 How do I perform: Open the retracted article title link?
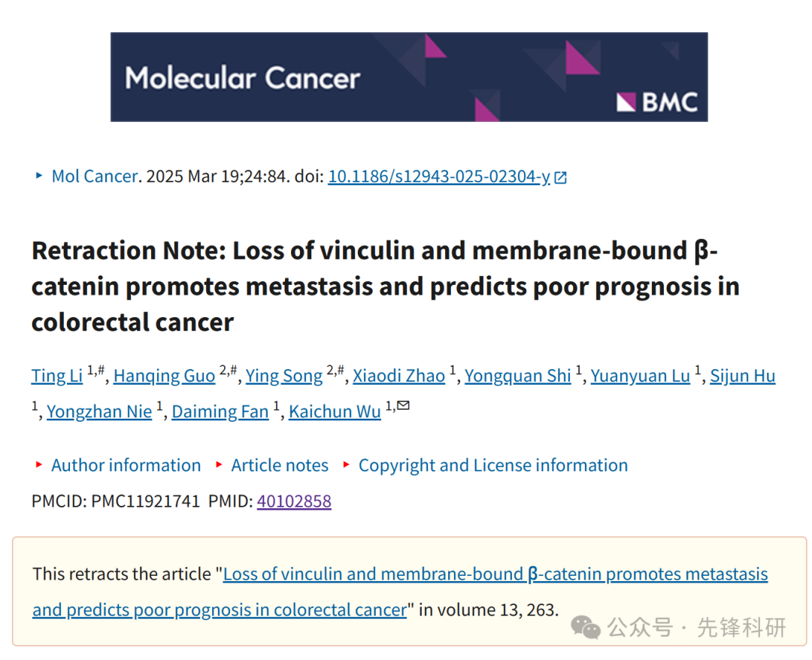coord(400,592)
